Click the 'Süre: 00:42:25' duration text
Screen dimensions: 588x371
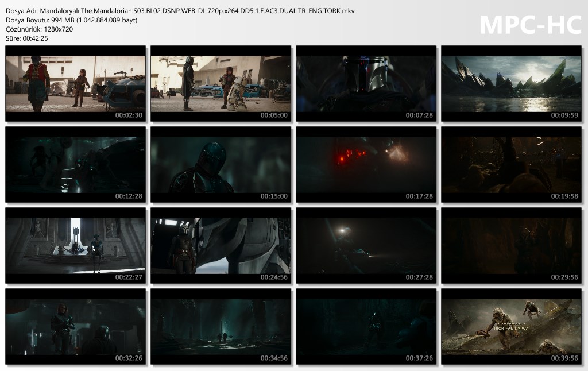[26, 38]
